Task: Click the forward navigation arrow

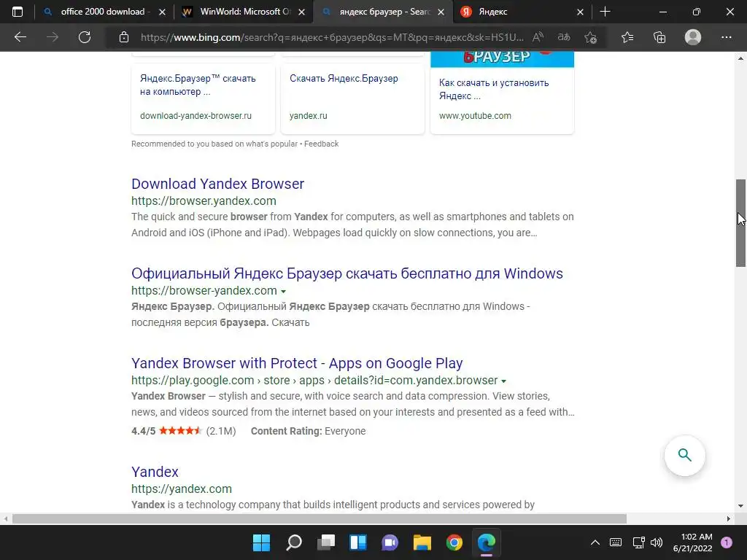Action: (53, 37)
